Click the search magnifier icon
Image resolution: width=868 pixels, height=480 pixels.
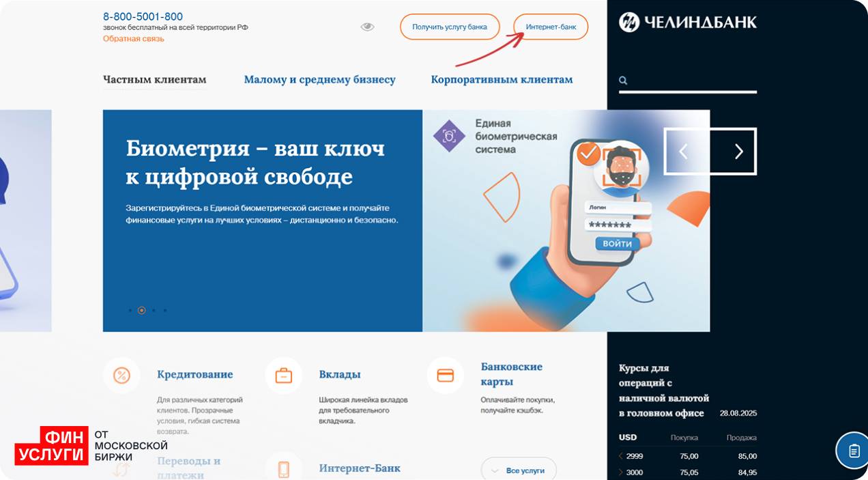(623, 81)
